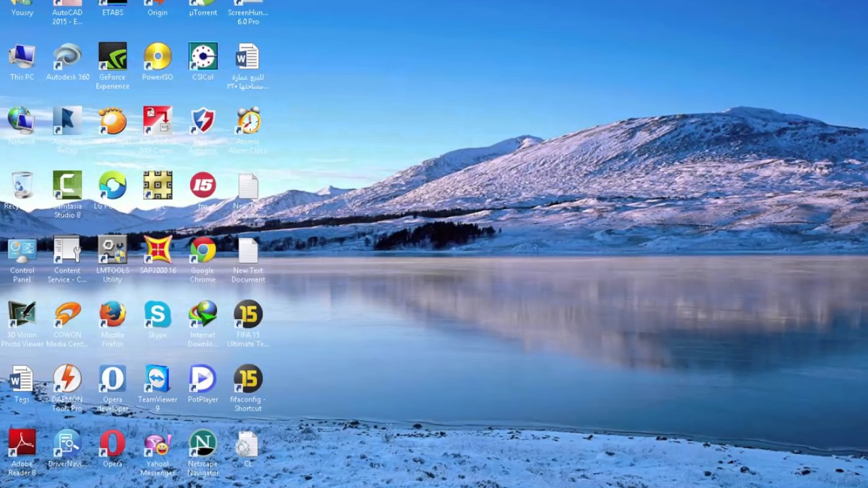Open Mozilla Firefox
Viewport: 868px width, 488px height.
tap(113, 324)
